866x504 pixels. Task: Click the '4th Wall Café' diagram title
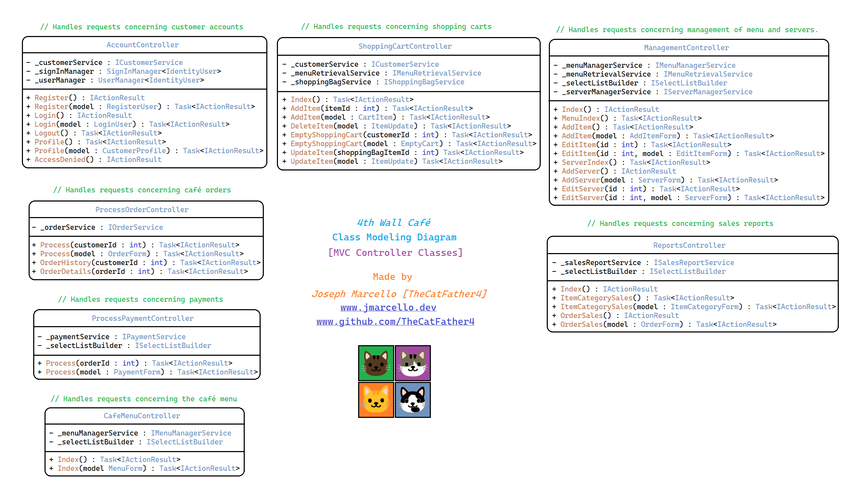(393, 223)
